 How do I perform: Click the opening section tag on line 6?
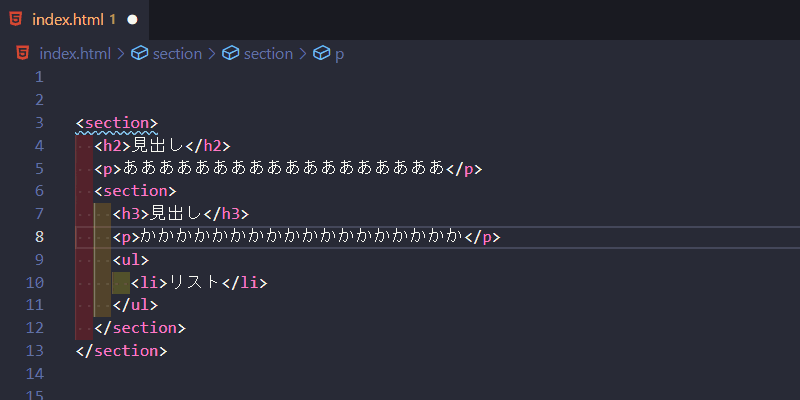pos(135,191)
